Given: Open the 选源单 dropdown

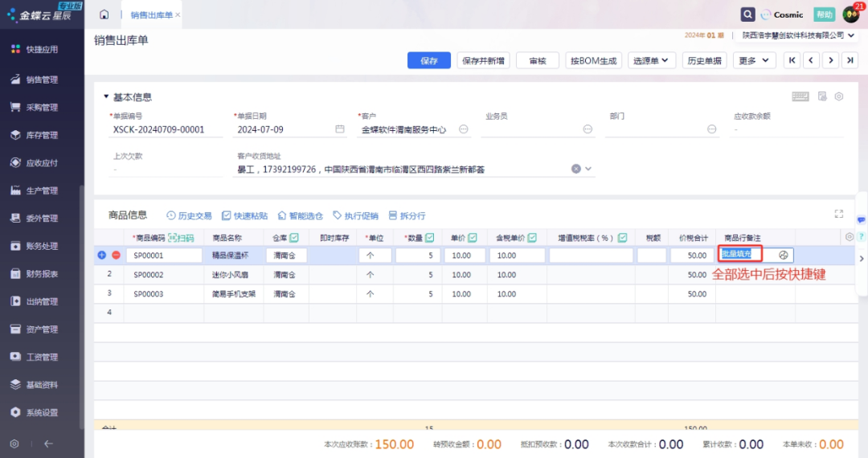Looking at the screenshot, I should [651, 60].
